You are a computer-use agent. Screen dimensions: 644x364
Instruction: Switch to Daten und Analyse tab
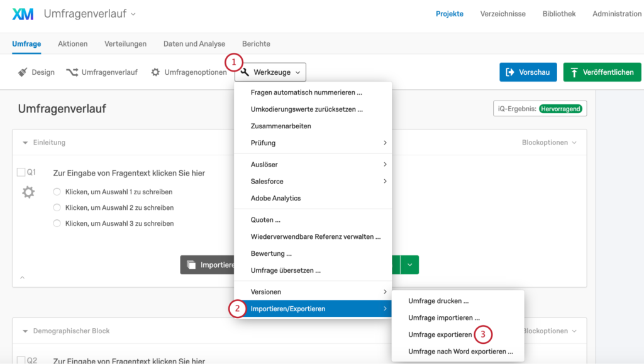pyautogui.click(x=194, y=44)
